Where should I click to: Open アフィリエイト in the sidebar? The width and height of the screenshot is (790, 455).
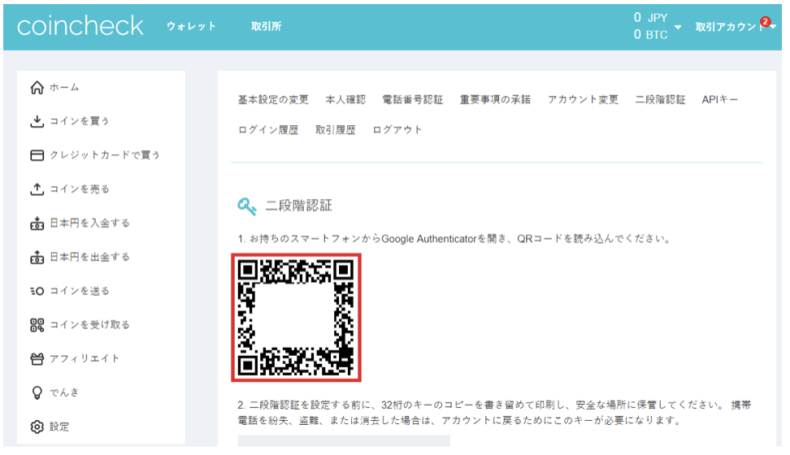pos(84,359)
